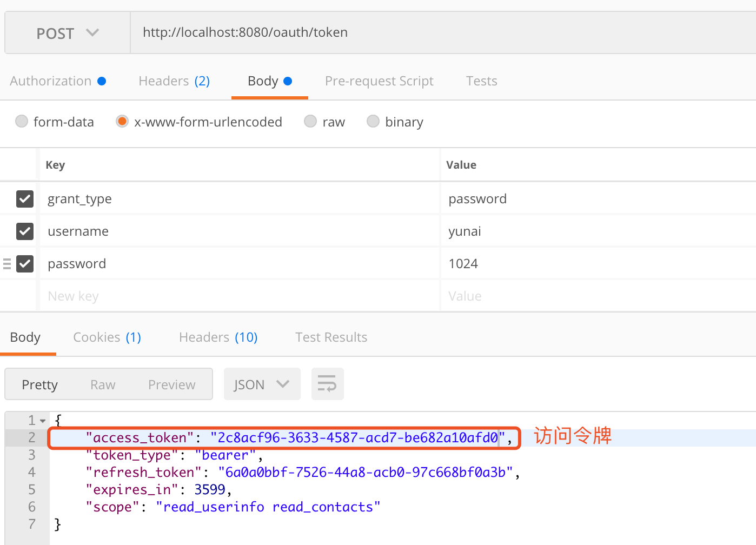Open the request Headers (2) tab
756x545 pixels.
174,81
